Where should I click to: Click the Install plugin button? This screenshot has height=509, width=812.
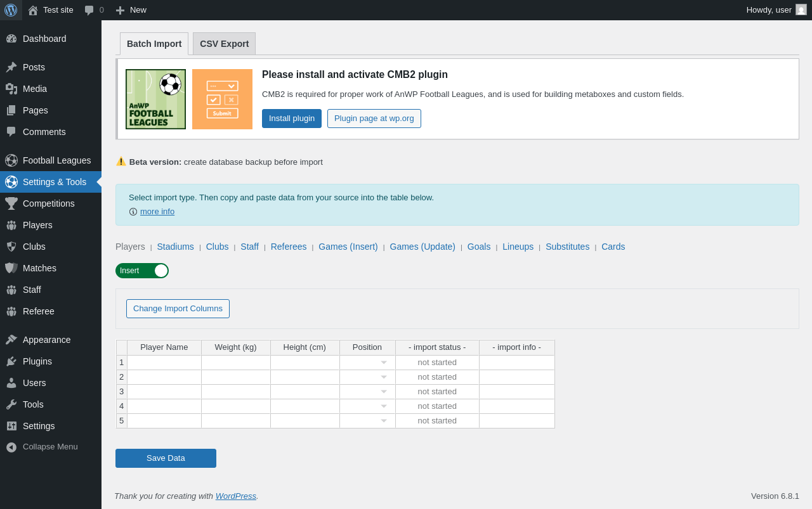click(292, 119)
